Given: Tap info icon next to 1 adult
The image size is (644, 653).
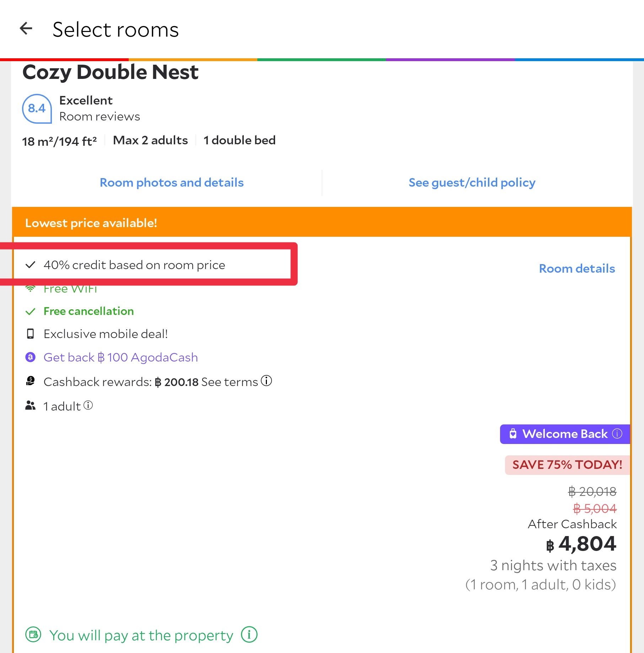Looking at the screenshot, I should click(x=88, y=405).
